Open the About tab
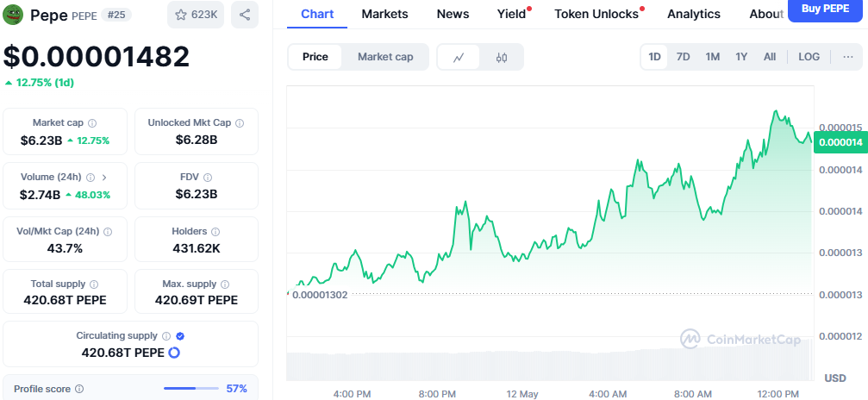The height and width of the screenshot is (400, 868). click(767, 14)
